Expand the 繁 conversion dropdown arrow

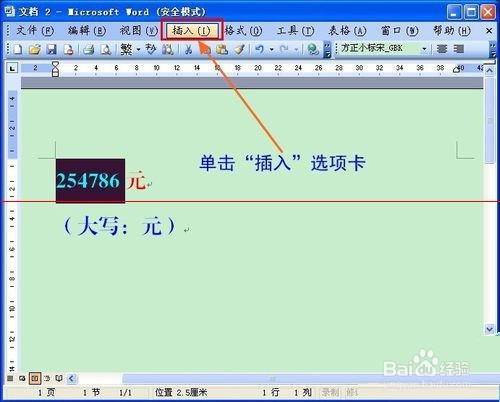[139, 50]
